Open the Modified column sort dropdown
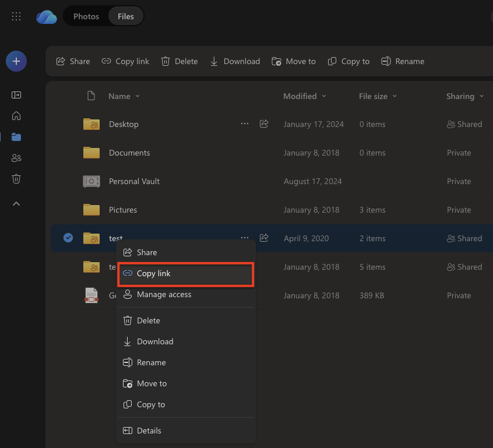The image size is (493, 448). [304, 96]
